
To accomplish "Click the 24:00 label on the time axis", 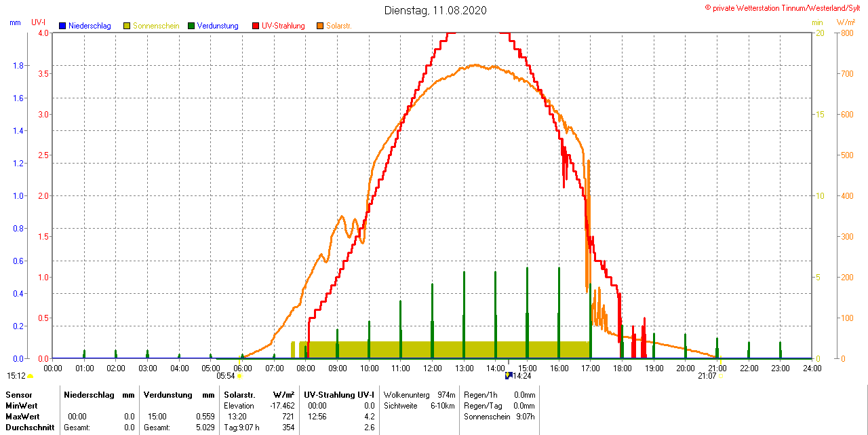I will click(812, 368).
